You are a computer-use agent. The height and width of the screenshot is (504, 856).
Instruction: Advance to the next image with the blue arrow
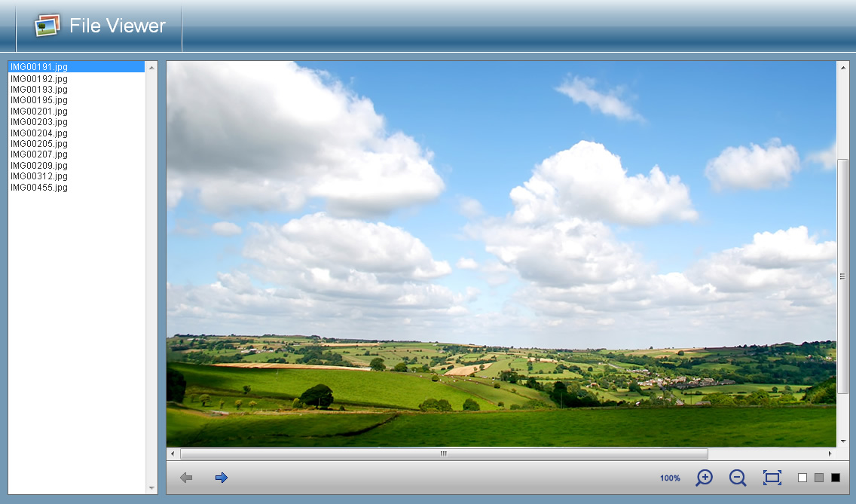221,478
